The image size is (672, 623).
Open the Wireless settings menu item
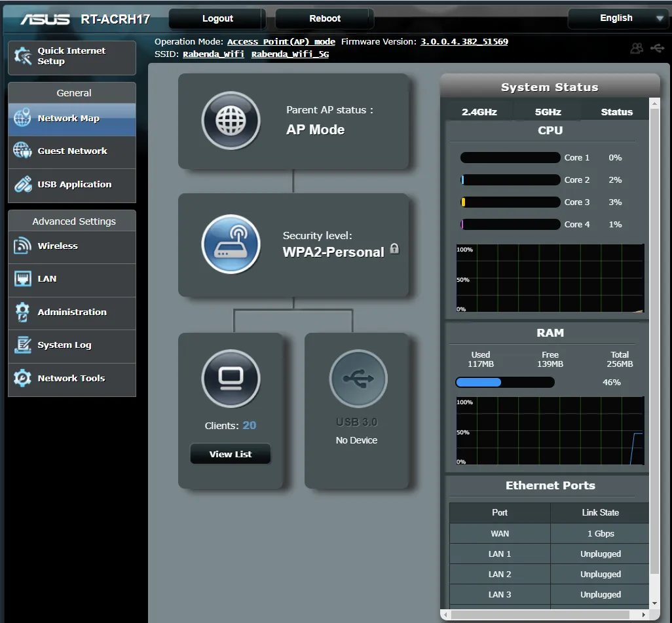point(72,246)
